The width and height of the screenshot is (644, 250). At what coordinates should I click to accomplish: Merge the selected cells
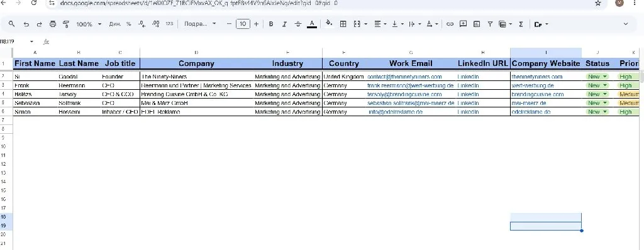[357, 24]
